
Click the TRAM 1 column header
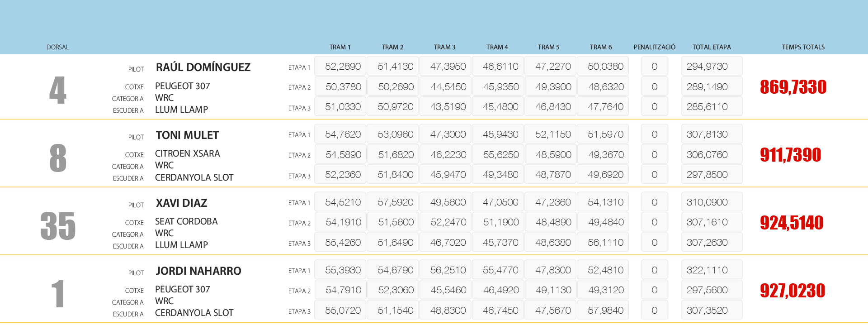point(340,47)
